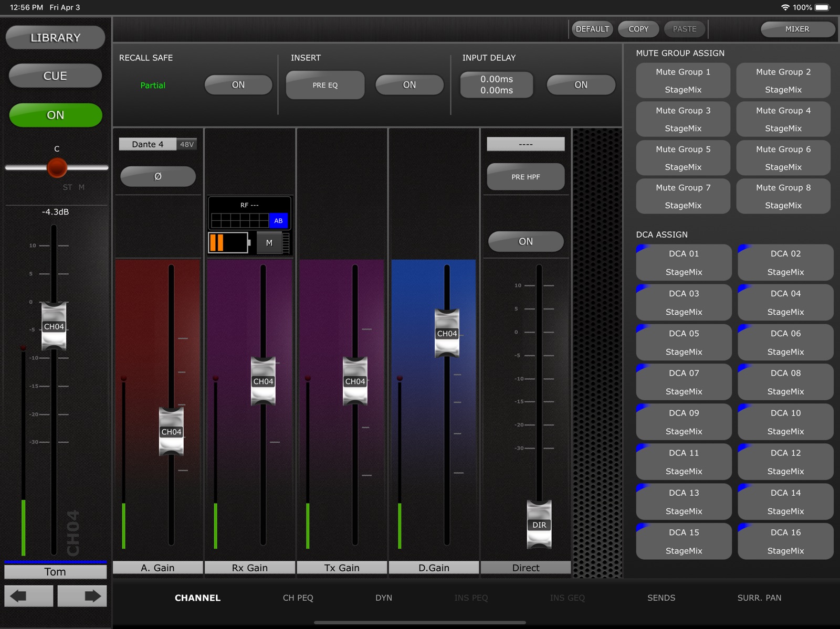Toggle Insert ON button
Viewport: 840px width, 629px height.
[x=409, y=85]
